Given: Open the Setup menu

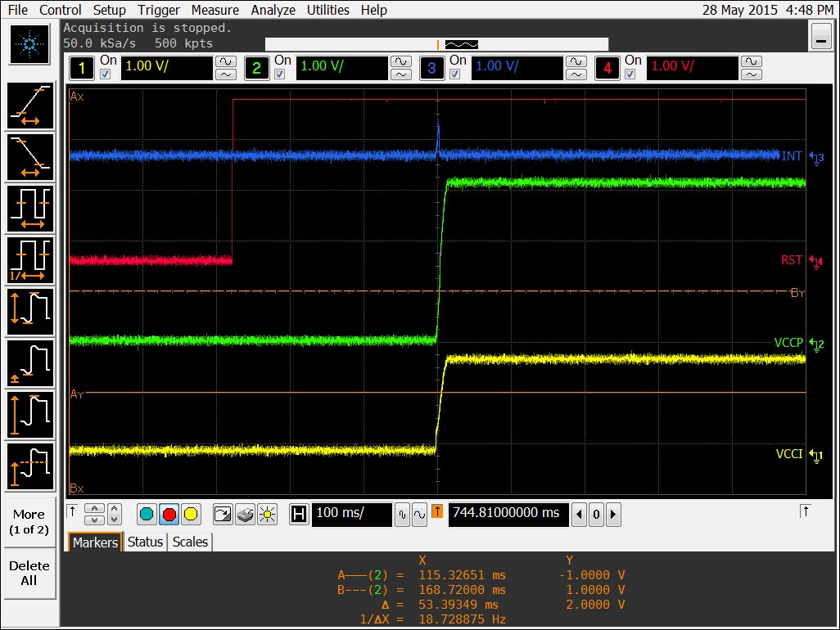Looking at the screenshot, I should point(109,10).
